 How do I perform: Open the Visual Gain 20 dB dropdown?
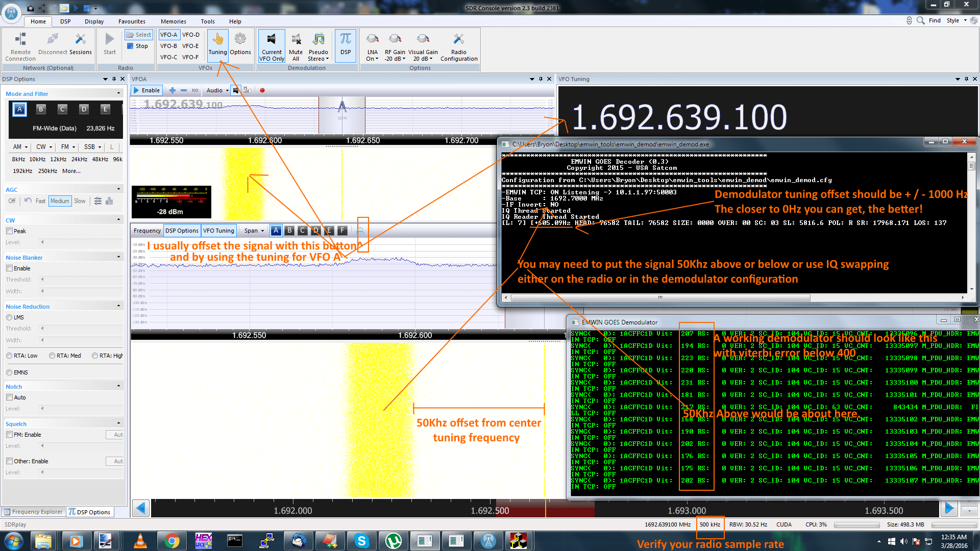point(423,47)
